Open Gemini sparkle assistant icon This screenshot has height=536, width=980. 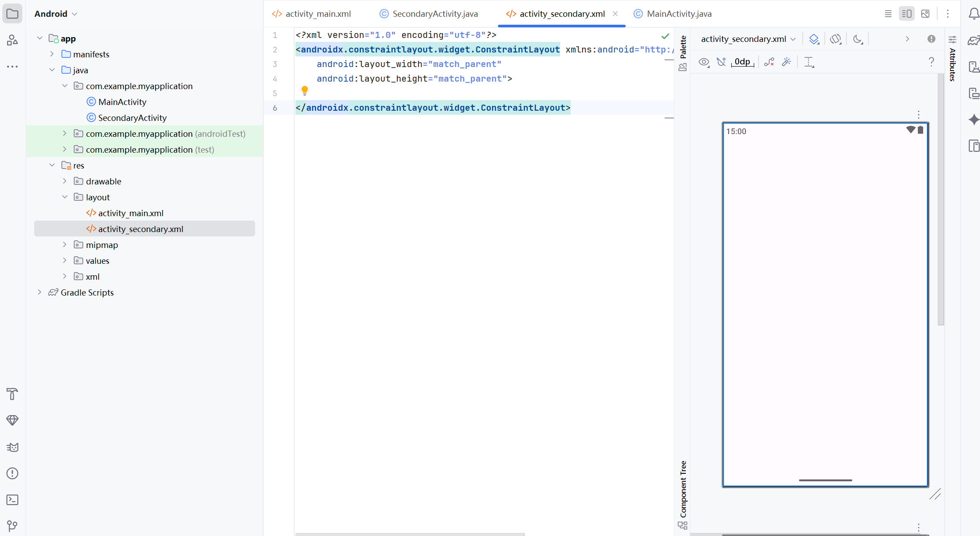tap(974, 120)
